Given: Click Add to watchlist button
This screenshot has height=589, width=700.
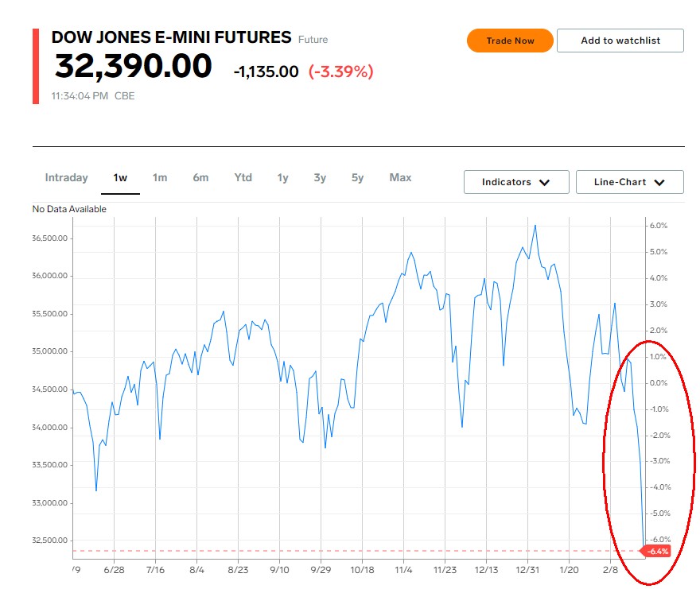Looking at the screenshot, I should pos(620,41).
